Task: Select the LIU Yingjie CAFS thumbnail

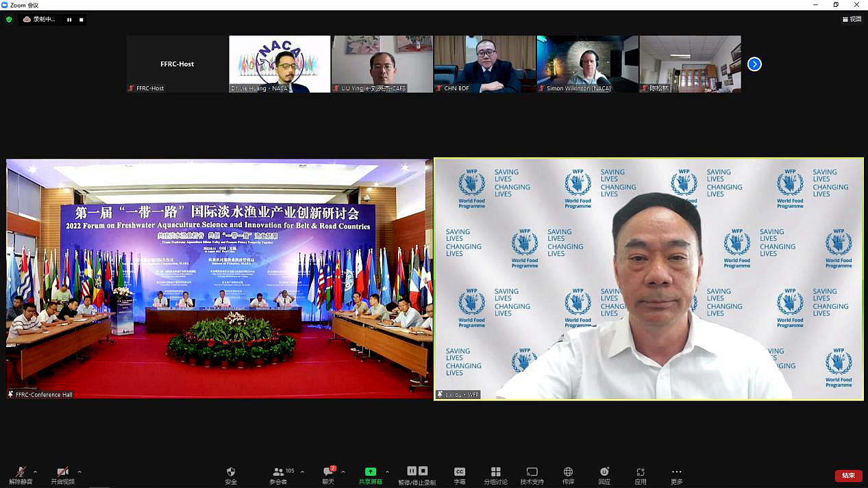Action: pyautogui.click(x=382, y=64)
